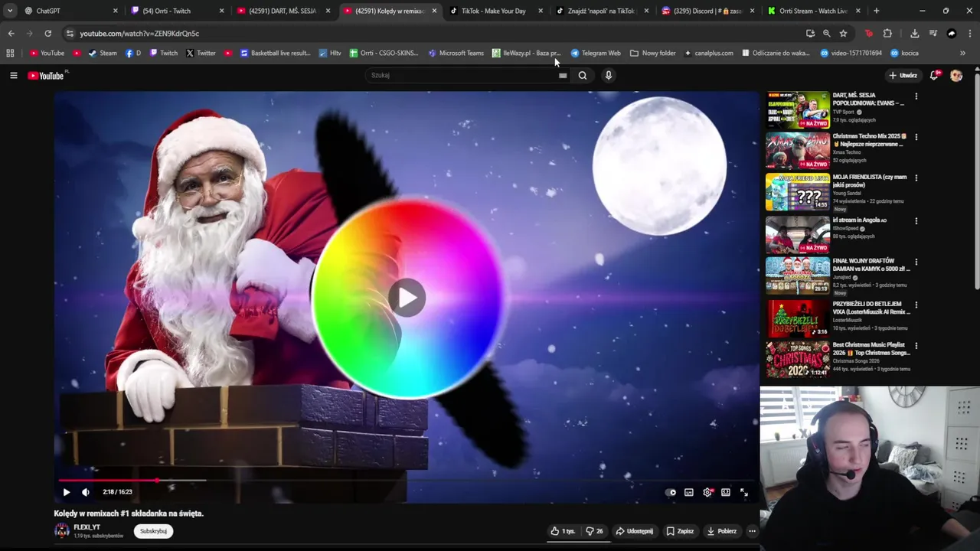Dislike the video (26)

[x=594, y=531]
